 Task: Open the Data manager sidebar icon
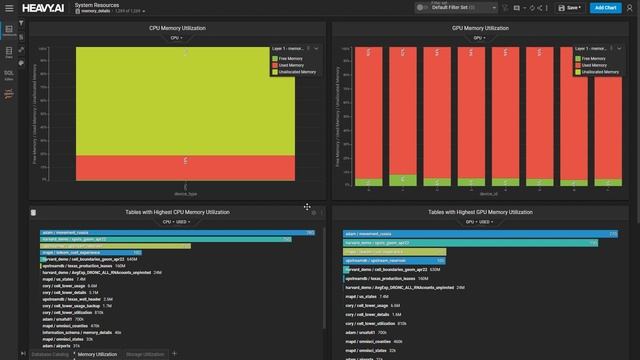9,52
